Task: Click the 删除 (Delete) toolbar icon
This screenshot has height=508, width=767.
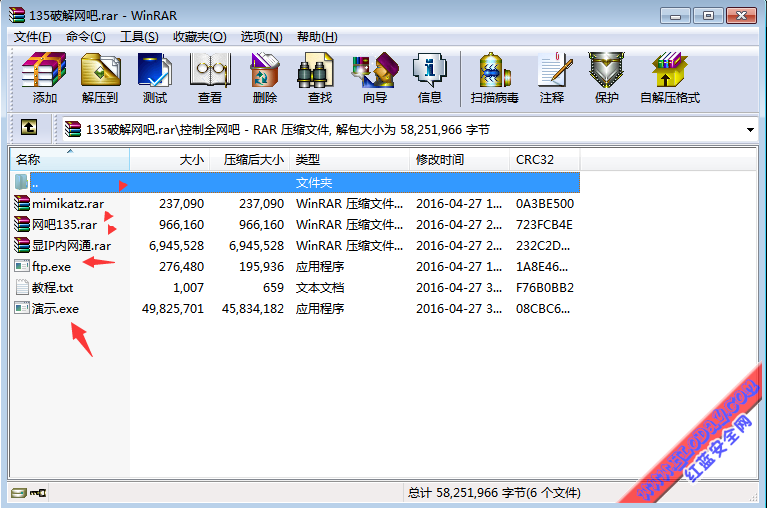Action: (265, 77)
